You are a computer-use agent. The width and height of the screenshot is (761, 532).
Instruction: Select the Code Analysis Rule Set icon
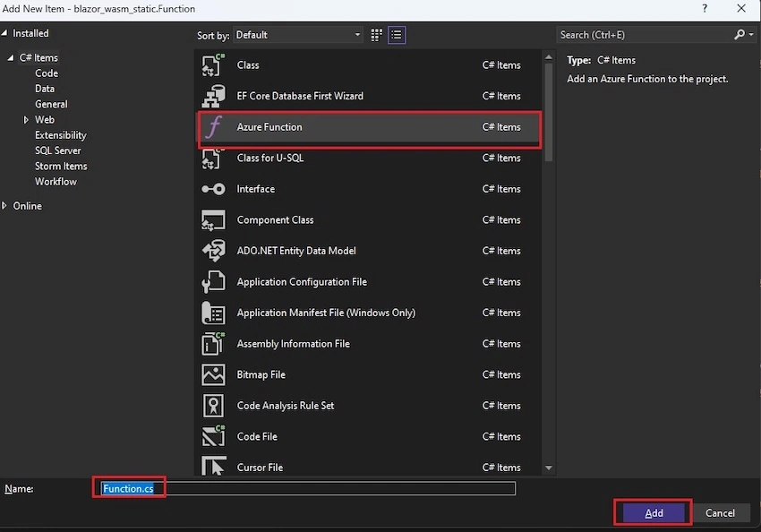click(213, 406)
